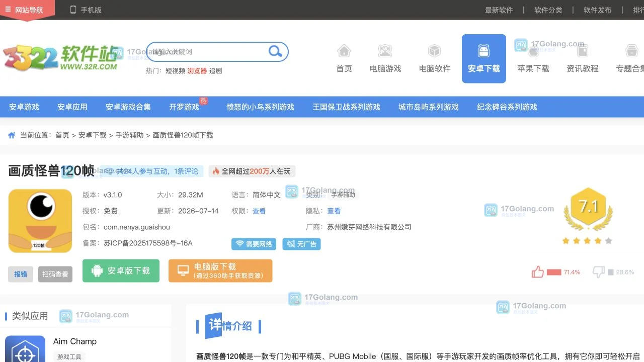The image size is (644, 362).
Task: Open 软件发布 in top bar
Action: tap(597, 10)
